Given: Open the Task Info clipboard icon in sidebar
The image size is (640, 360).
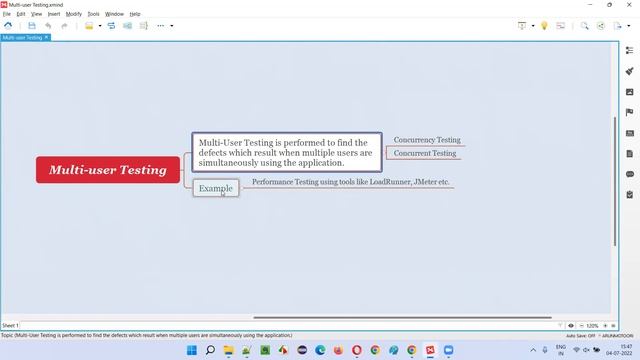Looking at the screenshot, I should (x=629, y=195).
